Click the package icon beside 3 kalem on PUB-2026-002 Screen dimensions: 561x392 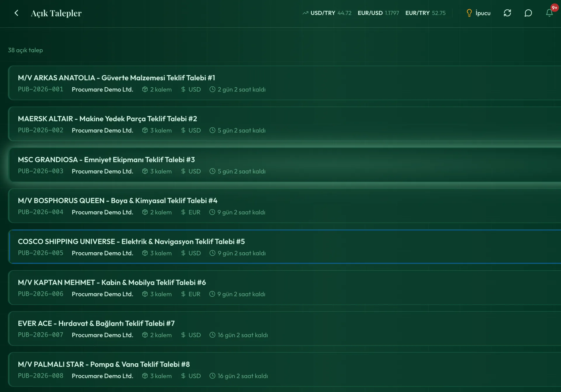coord(145,130)
